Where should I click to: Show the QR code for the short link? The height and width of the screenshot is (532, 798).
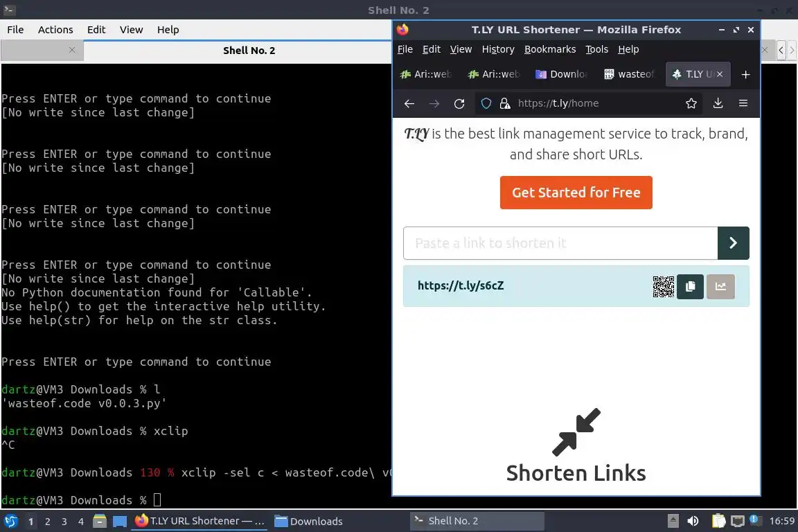(x=663, y=287)
